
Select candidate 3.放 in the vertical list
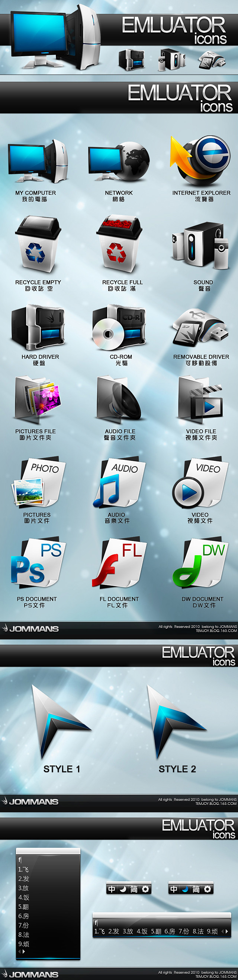(23, 888)
